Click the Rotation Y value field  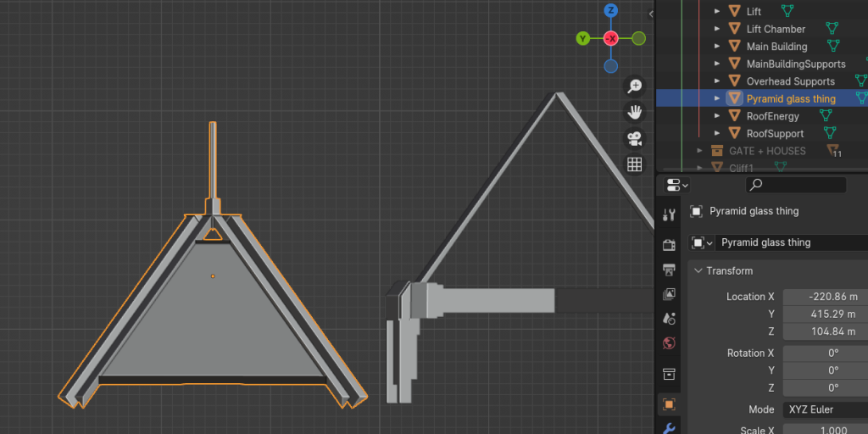tap(826, 370)
